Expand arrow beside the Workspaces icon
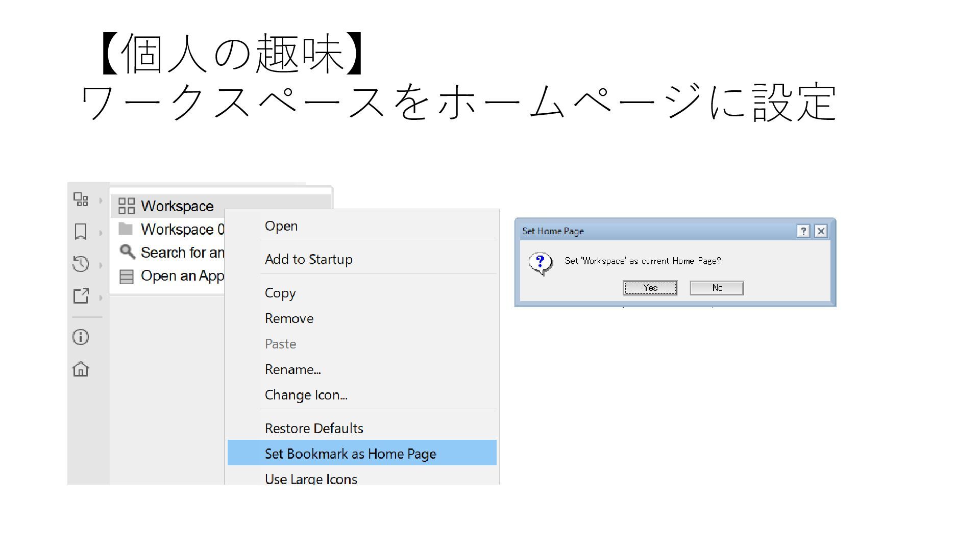 coord(101,201)
